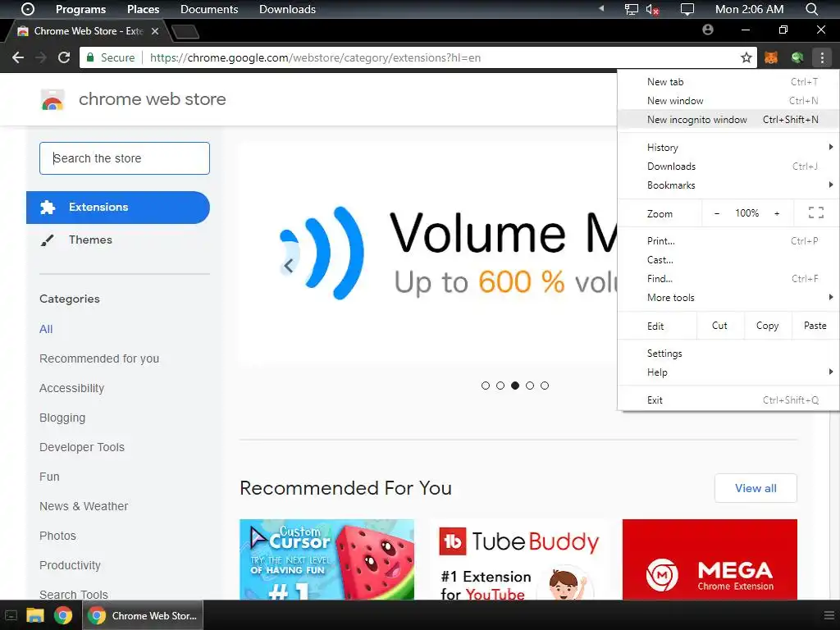Launch Chrome from taskbar launcher icon

pyautogui.click(x=63, y=615)
